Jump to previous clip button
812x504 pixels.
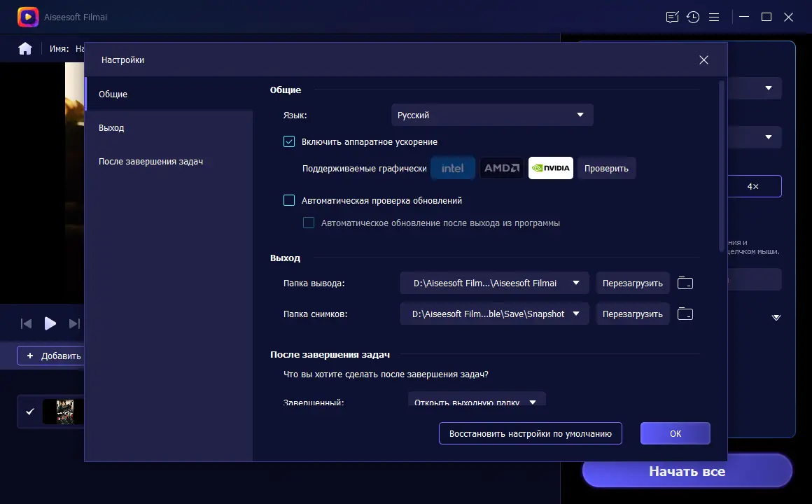[26, 323]
